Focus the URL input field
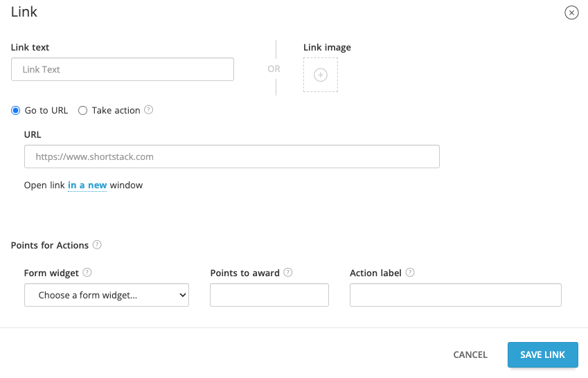588x378 pixels. tap(232, 156)
